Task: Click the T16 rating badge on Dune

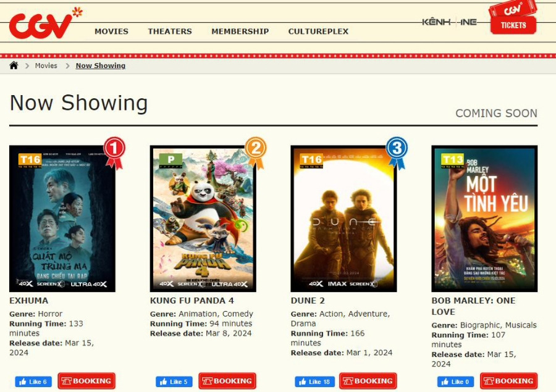Action: click(x=311, y=161)
